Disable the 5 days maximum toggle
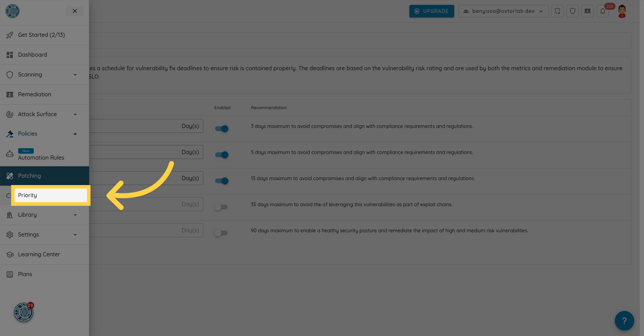644x336 pixels. (x=222, y=155)
